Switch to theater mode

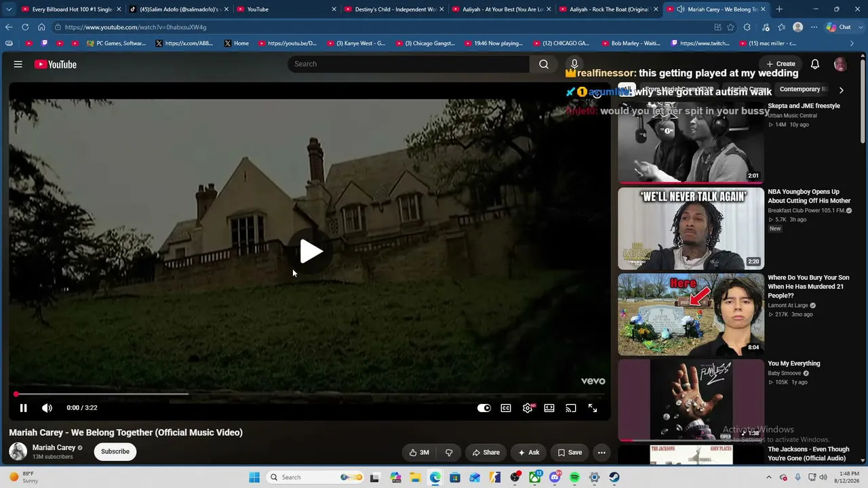coord(549,408)
